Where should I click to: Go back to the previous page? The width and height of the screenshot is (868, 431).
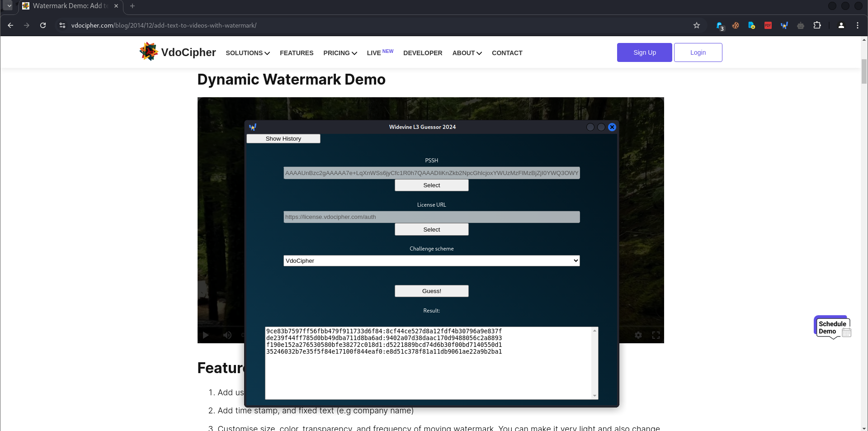10,25
